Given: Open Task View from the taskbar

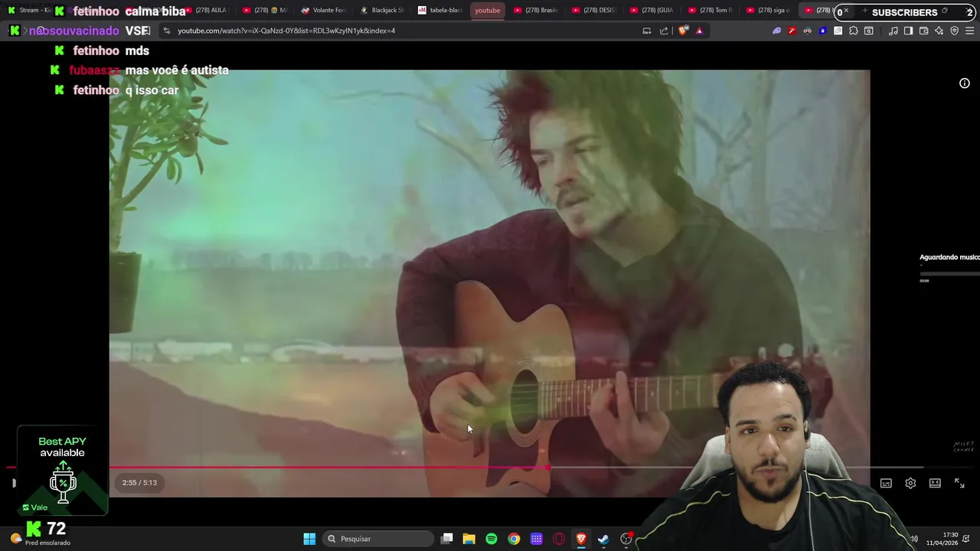Looking at the screenshot, I should pyautogui.click(x=447, y=539).
